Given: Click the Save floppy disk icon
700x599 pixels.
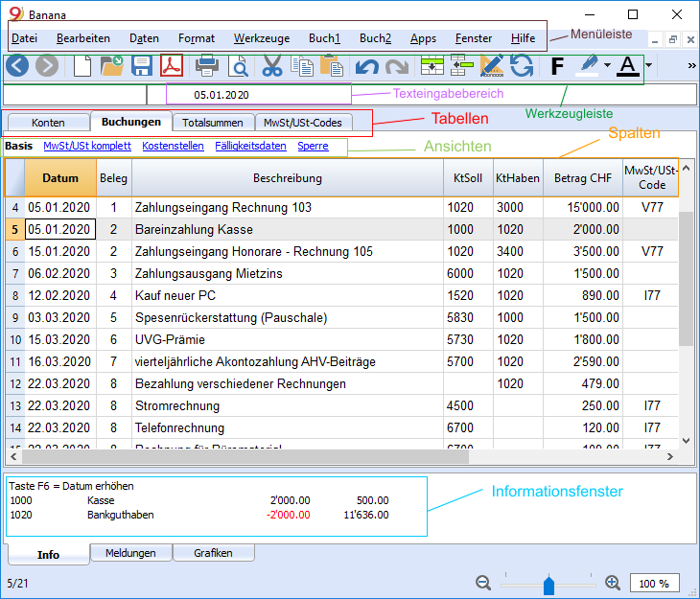Looking at the screenshot, I should point(142,66).
